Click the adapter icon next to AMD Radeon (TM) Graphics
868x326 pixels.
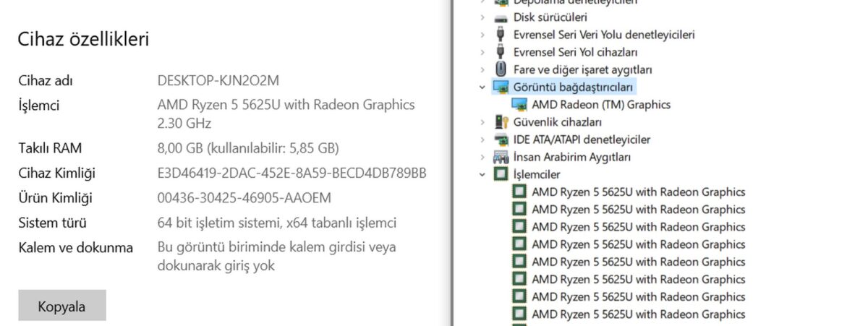[x=519, y=104]
